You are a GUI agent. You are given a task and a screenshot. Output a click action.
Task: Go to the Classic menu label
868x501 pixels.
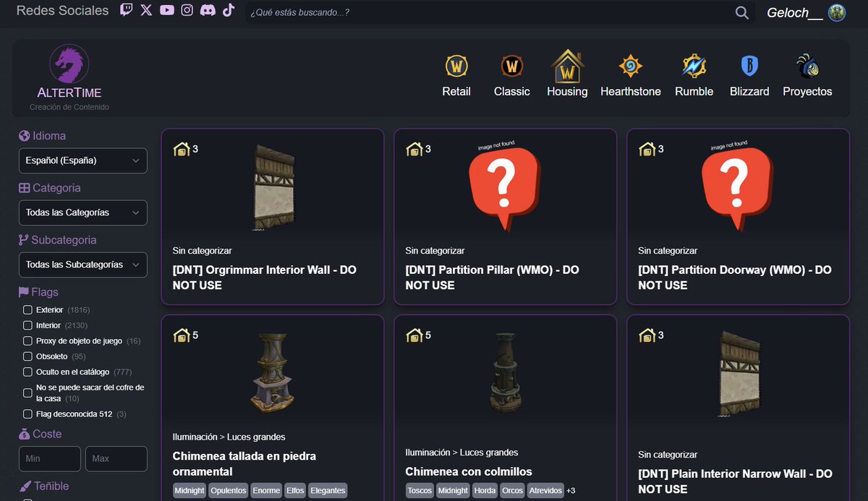(x=512, y=92)
